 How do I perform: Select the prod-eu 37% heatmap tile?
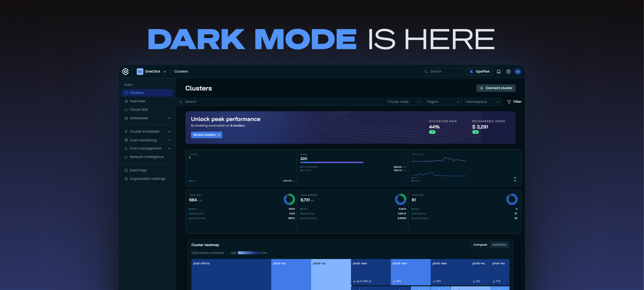click(500, 272)
